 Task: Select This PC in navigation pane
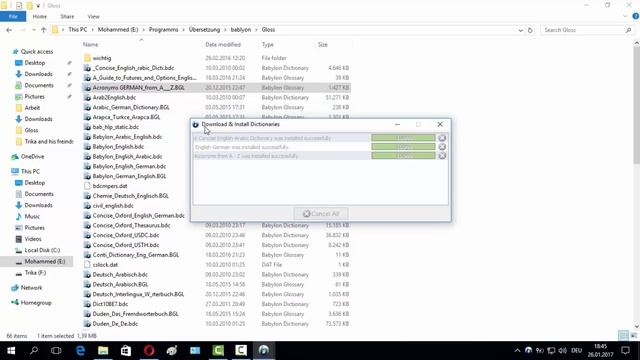pyautogui.click(x=30, y=171)
